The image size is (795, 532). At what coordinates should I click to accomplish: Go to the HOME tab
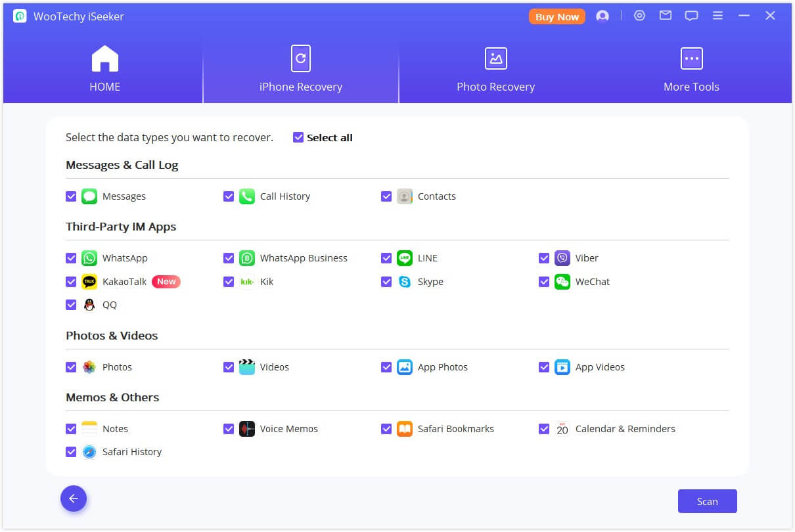click(104, 70)
